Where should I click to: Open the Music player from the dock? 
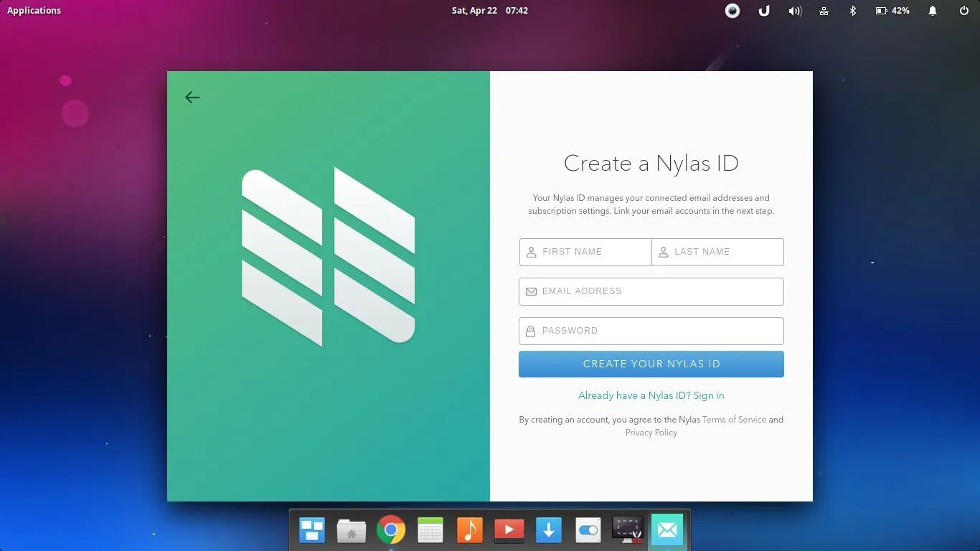[x=469, y=530]
